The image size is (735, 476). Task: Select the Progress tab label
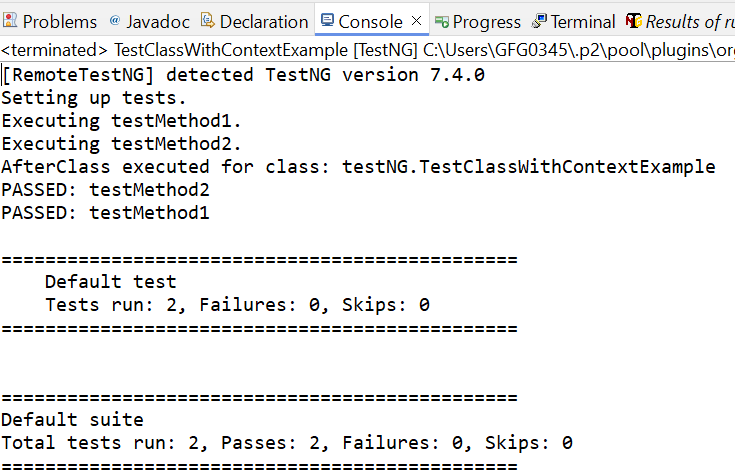tap(487, 21)
